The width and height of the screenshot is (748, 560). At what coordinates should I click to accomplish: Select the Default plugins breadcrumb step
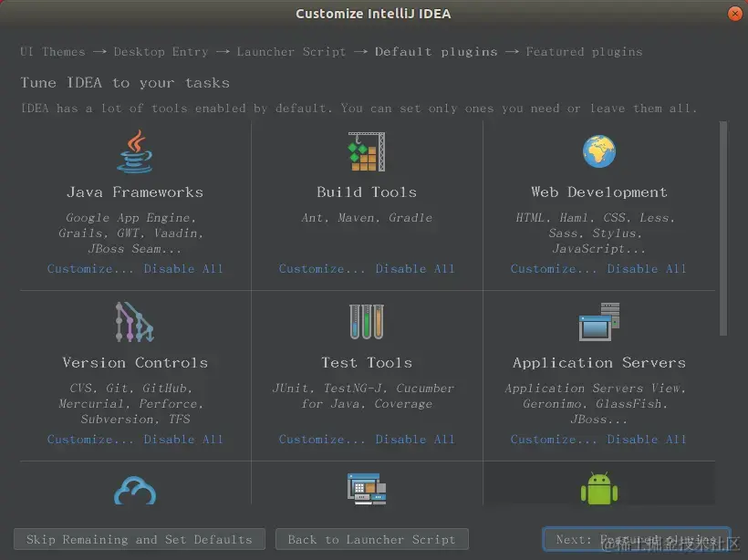pos(436,51)
